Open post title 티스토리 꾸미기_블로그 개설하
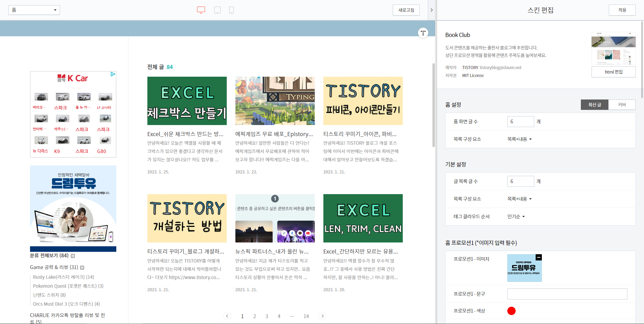This screenshot has width=644, height=324. 186,251
